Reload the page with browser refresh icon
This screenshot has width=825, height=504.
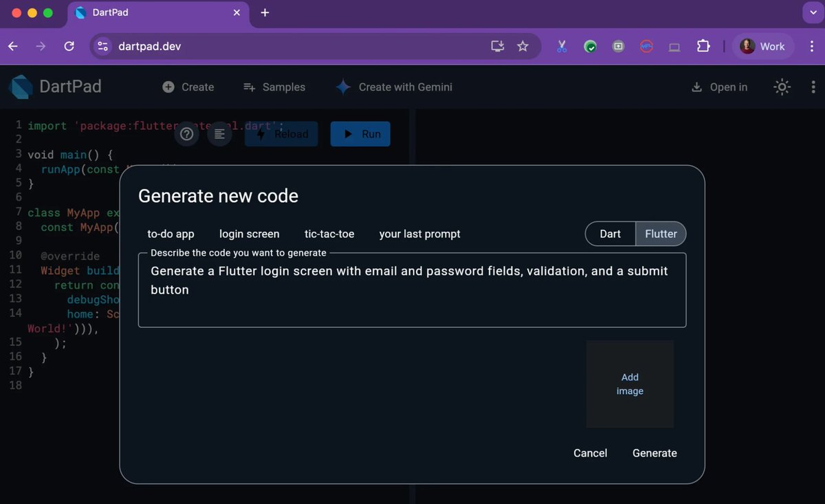point(69,46)
